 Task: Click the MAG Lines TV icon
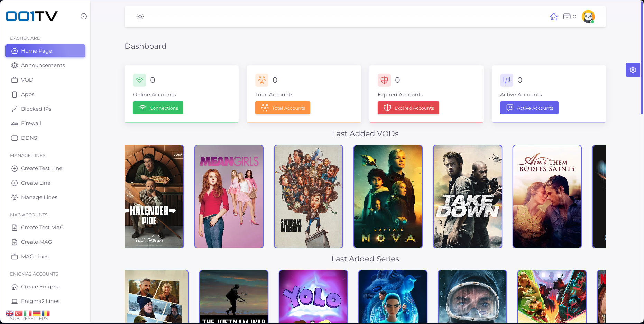(x=15, y=257)
